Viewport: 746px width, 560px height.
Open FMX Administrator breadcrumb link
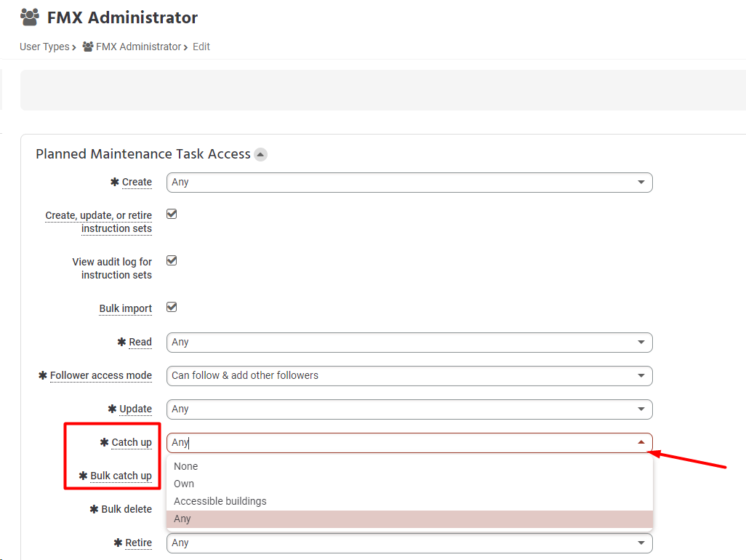tap(138, 47)
